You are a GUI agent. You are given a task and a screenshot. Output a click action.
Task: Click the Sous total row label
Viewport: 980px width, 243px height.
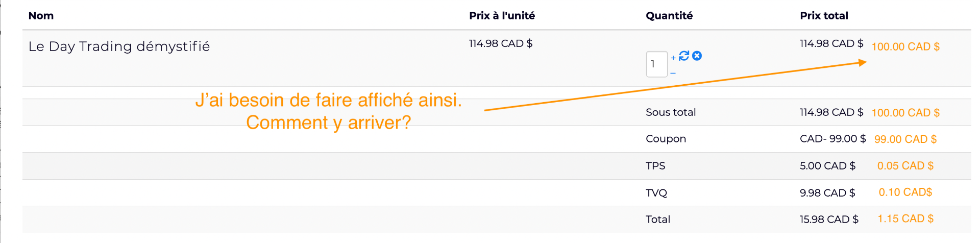click(671, 112)
